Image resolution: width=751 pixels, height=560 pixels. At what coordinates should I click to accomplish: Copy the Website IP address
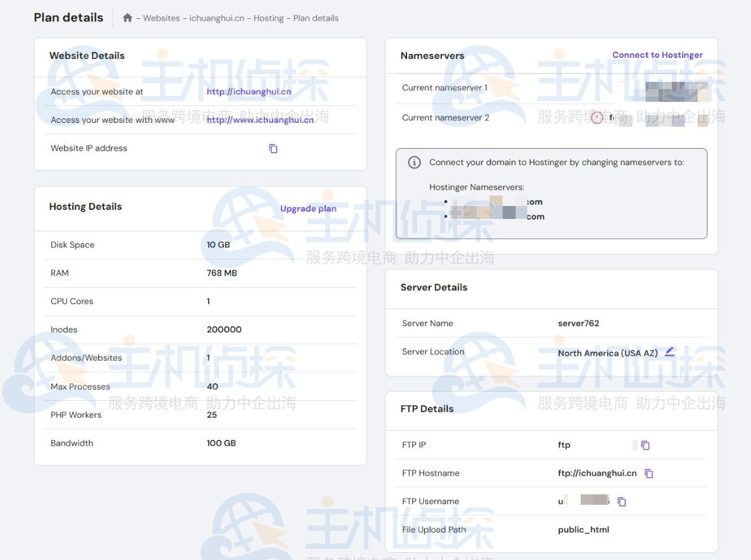pyautogui.click(x=273, y=149)
